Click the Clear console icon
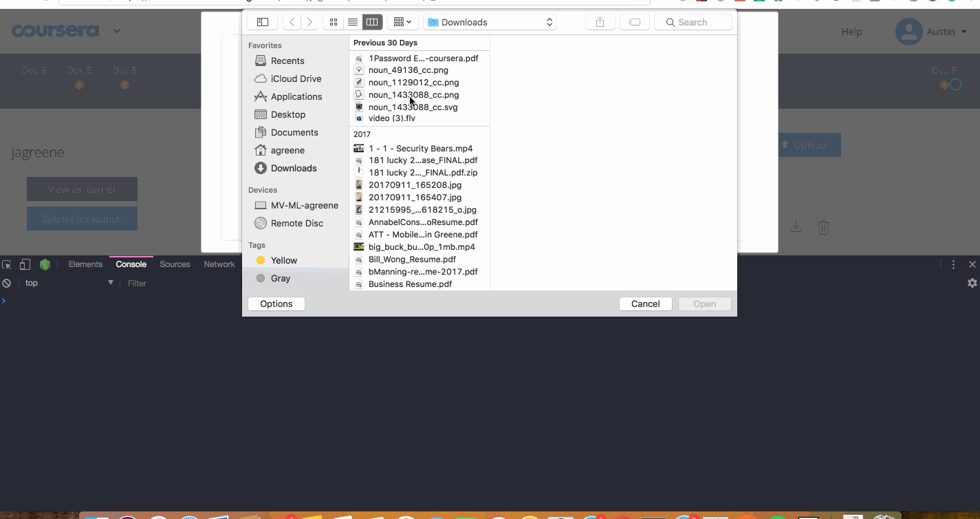980x519 pixels. pyautogui.click(x=6, y=282)
